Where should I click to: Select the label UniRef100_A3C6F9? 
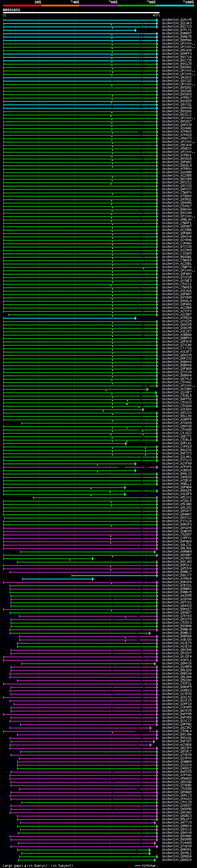pos(177,494)
